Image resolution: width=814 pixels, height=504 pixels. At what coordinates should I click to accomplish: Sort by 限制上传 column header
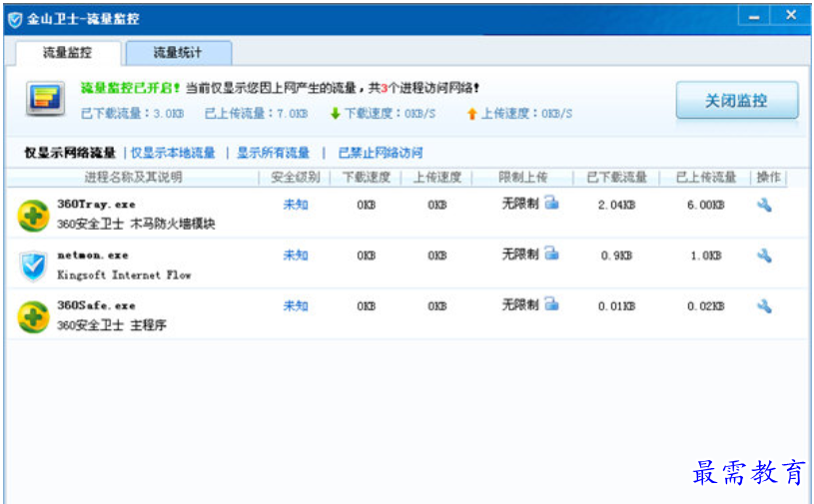pos(522,178)
